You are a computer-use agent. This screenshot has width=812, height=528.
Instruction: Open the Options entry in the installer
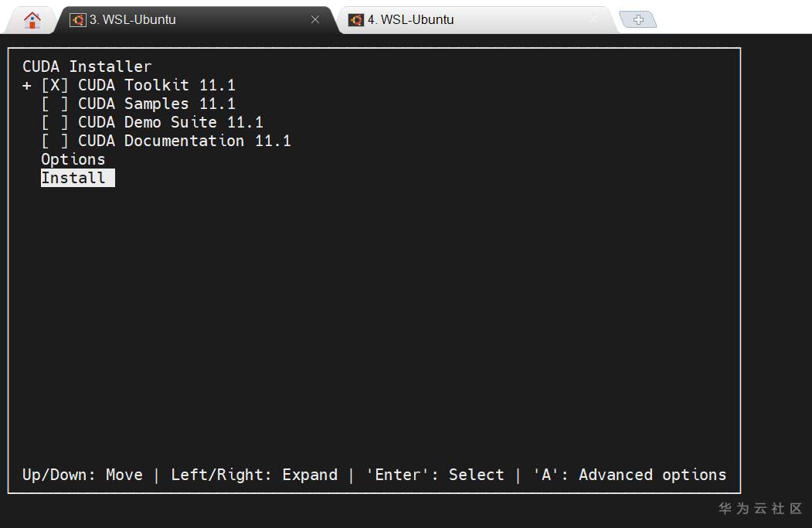73,159
